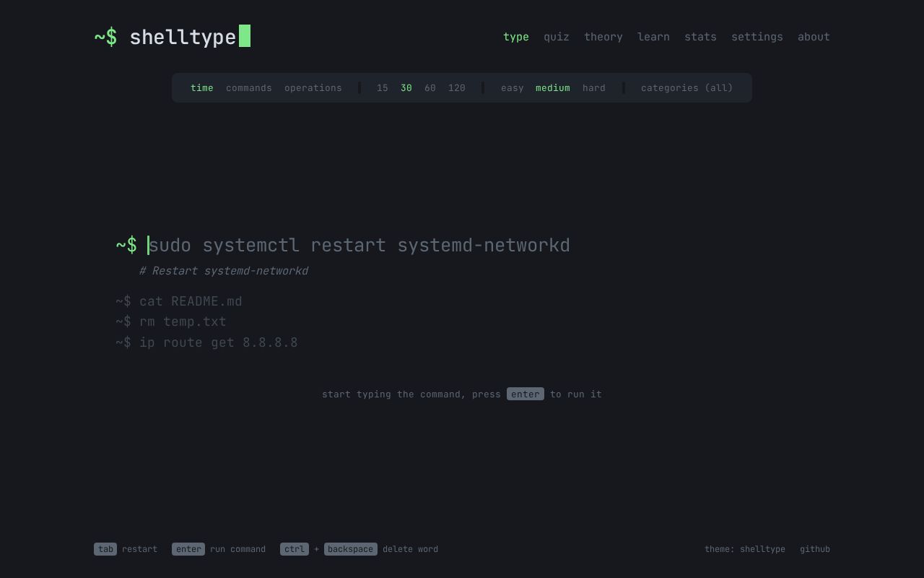The height and width of the screenshot is (578, 924).
Task: Go to the theory section
Action: point(603,37)
